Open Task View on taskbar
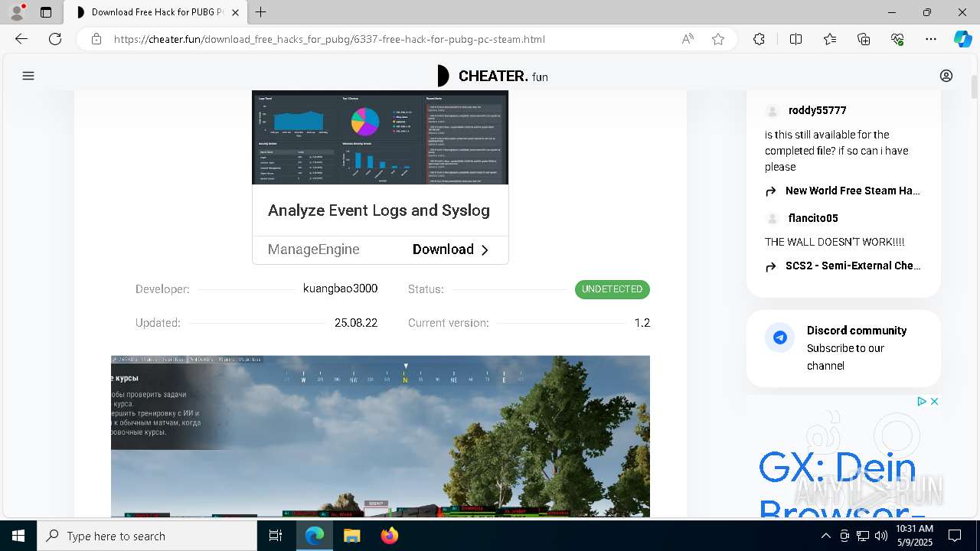Screen dimensions: 980x551 tap(276, 536)
